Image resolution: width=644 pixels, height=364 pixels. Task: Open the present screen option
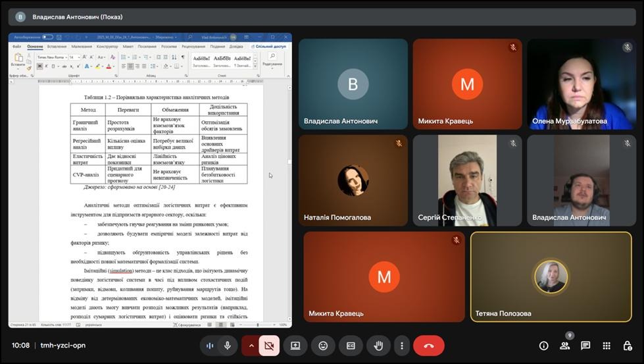coord(295,346)
